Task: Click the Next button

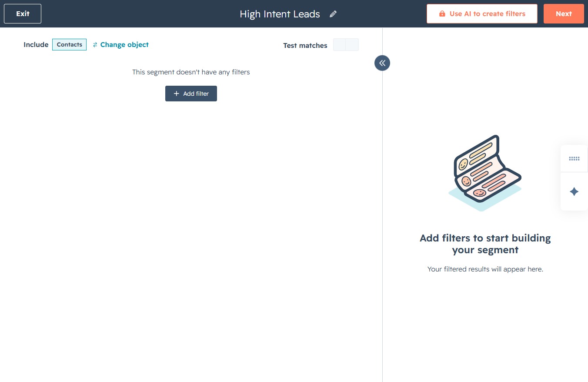Action: (564, 13)
